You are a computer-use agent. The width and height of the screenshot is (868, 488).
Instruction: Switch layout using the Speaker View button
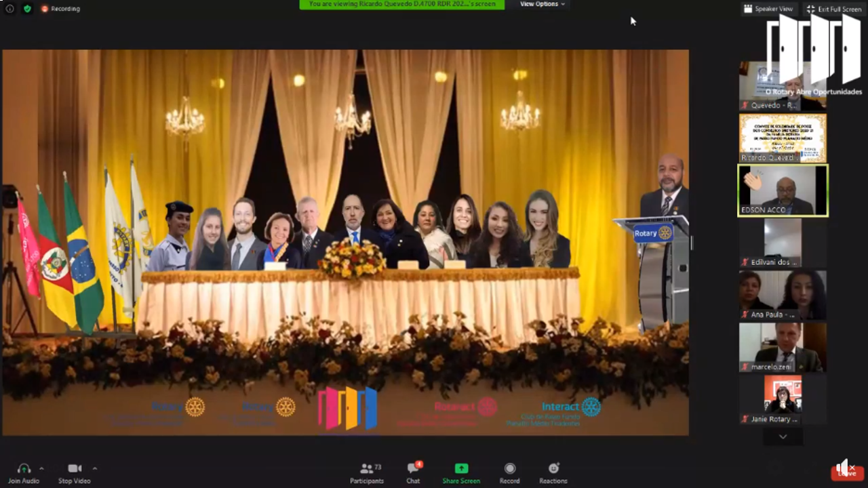click(768, 9)
